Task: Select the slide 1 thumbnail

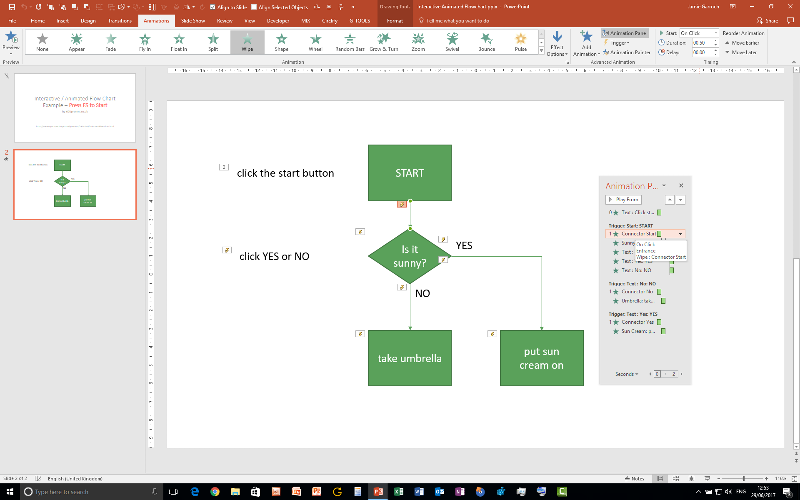Action: pyautogui.click(x=75, y=105)
